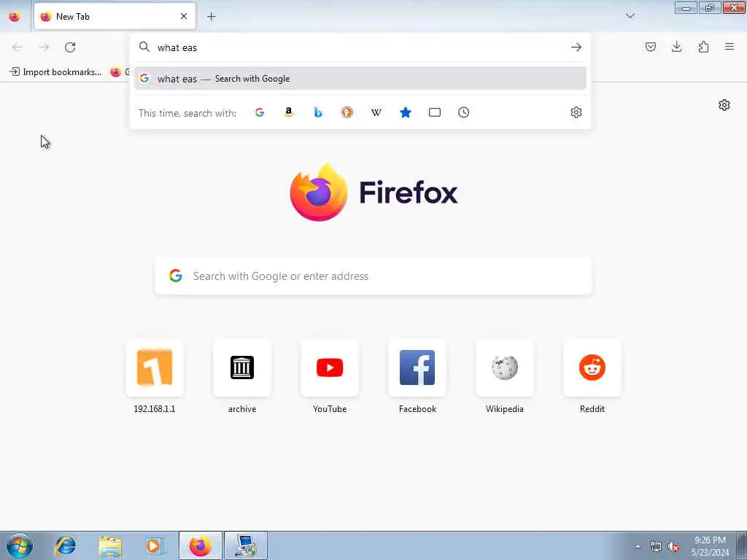This screenshot has width=747, height=560.
Task: Search with Wikipedia one-off icon
Action: pos(376,112)
